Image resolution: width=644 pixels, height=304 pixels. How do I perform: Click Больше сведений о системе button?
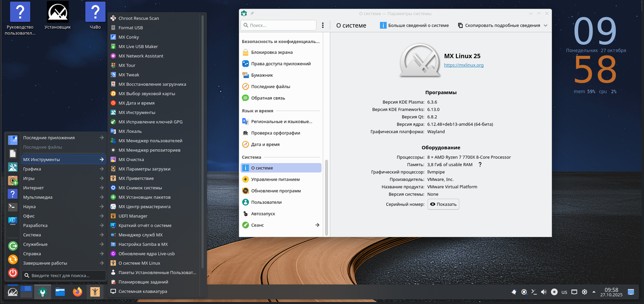414,25
